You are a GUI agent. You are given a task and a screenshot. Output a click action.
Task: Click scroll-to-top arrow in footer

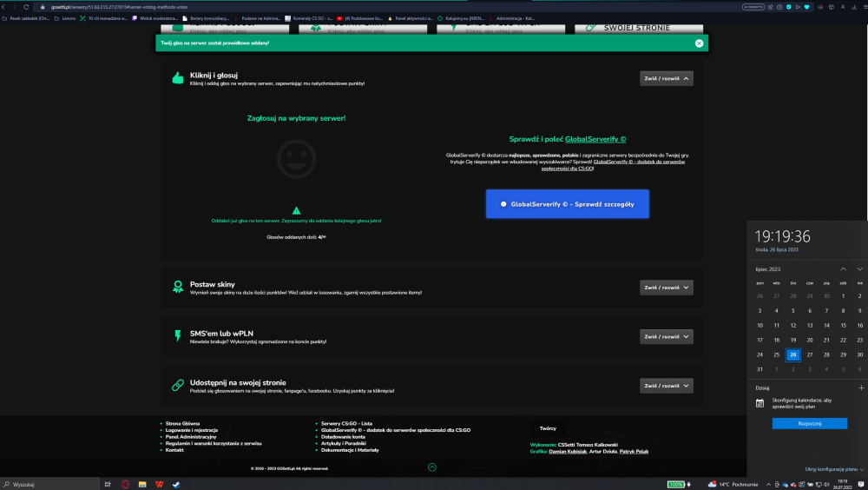pos(432,467)
